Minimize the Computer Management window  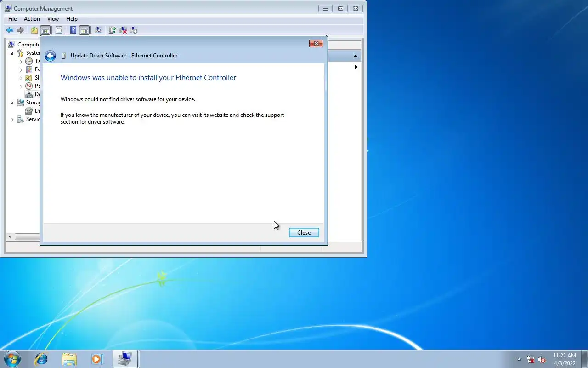click(x=326, y=8)
